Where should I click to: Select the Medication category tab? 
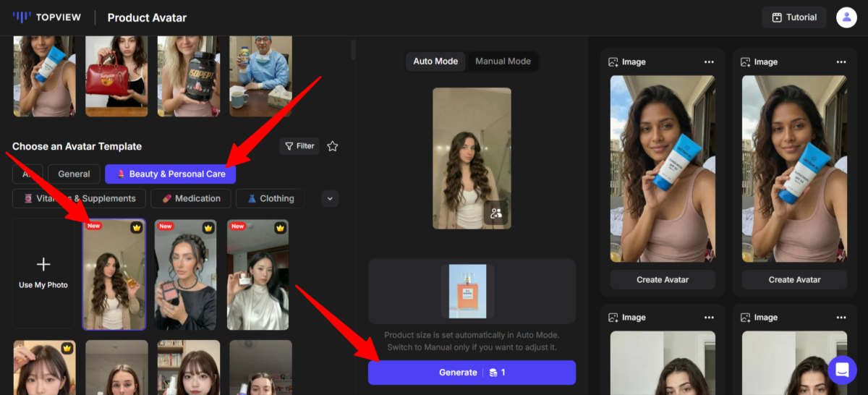192,198
